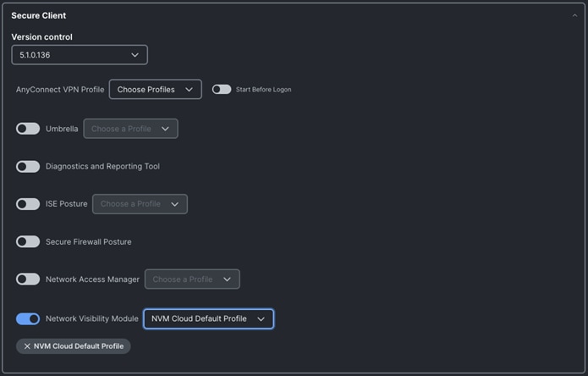
Task: Click the AnyConnect VPN Profile label
Action: pos(60,89)
